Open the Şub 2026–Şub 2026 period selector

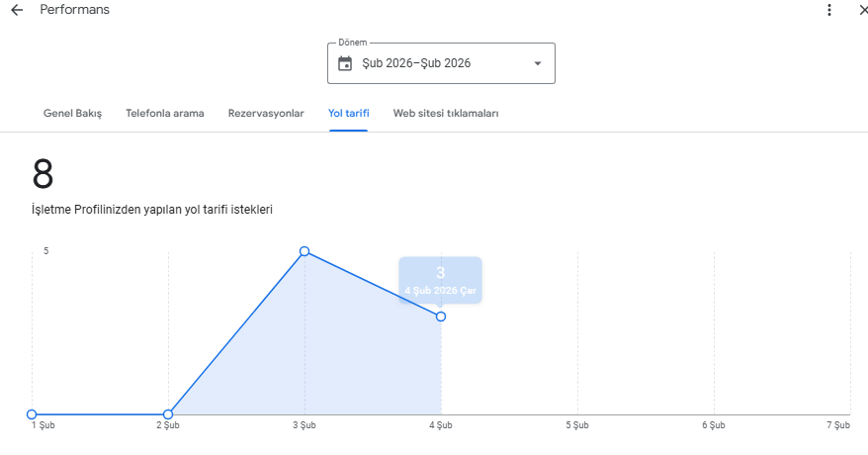441,63
